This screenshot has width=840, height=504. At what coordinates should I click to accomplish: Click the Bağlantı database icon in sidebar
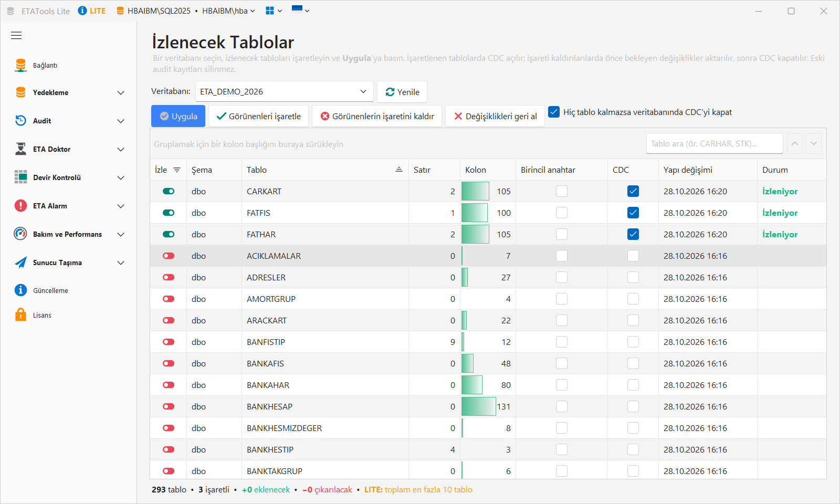coord(20,65)
